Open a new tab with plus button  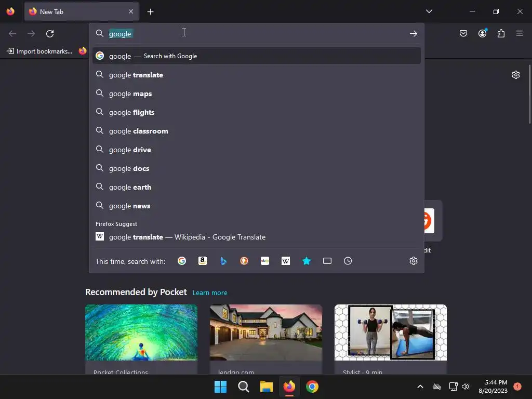coord(150,12)
